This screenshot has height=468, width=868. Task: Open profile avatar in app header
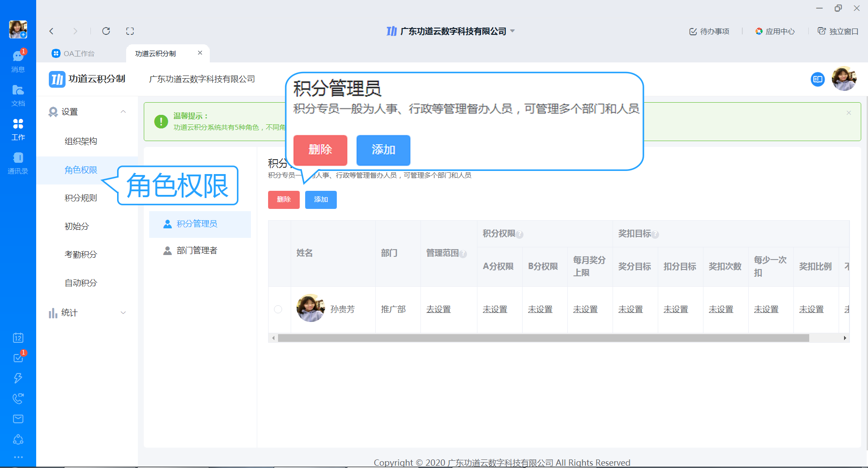844,79
